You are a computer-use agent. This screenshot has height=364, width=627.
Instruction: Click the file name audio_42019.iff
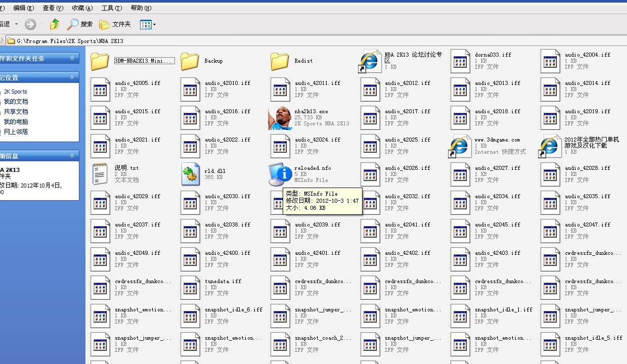(588, 111)
